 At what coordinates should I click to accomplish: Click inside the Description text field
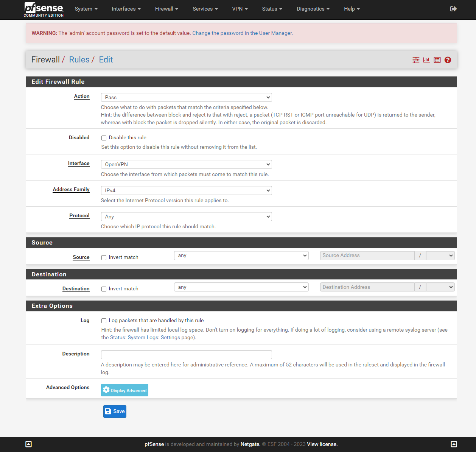click(x=186, y=355)
